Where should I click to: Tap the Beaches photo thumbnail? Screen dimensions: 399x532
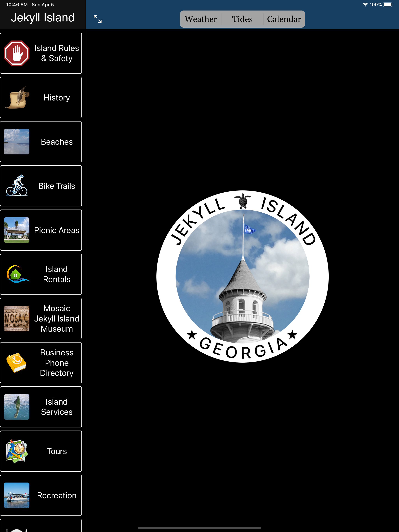coord(17,142)
